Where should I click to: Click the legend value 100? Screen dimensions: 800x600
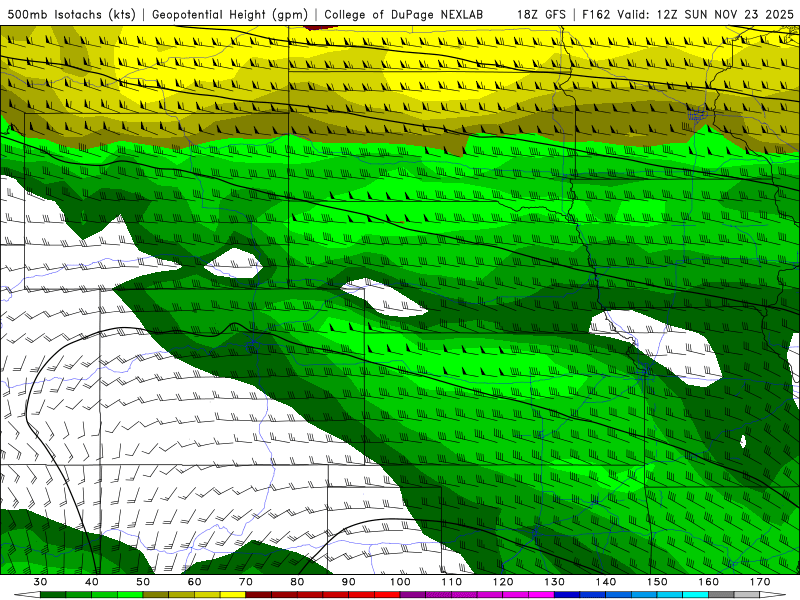400,582
